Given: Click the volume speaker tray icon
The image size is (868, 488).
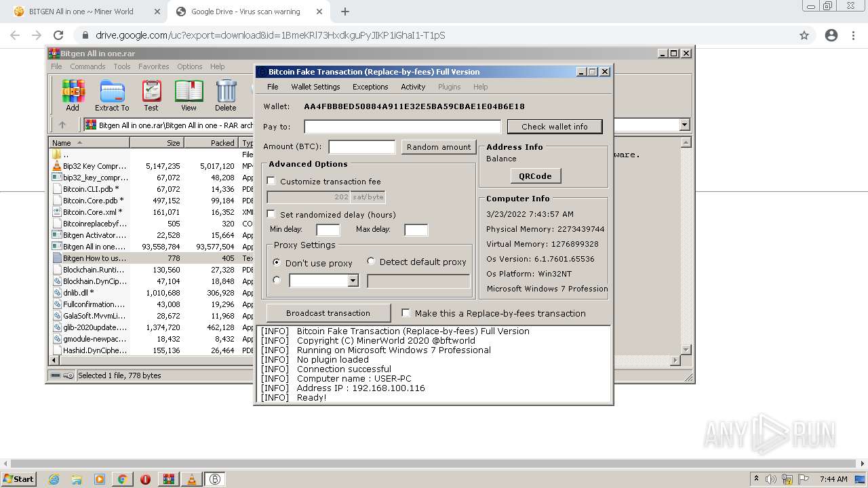Looking at the screenshot, I should [x=771, y=479].
